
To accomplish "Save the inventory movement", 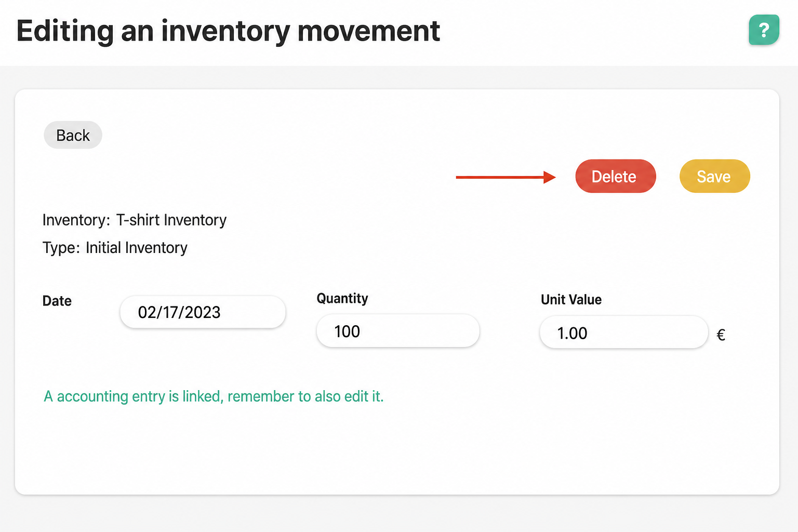I will 714,176.
